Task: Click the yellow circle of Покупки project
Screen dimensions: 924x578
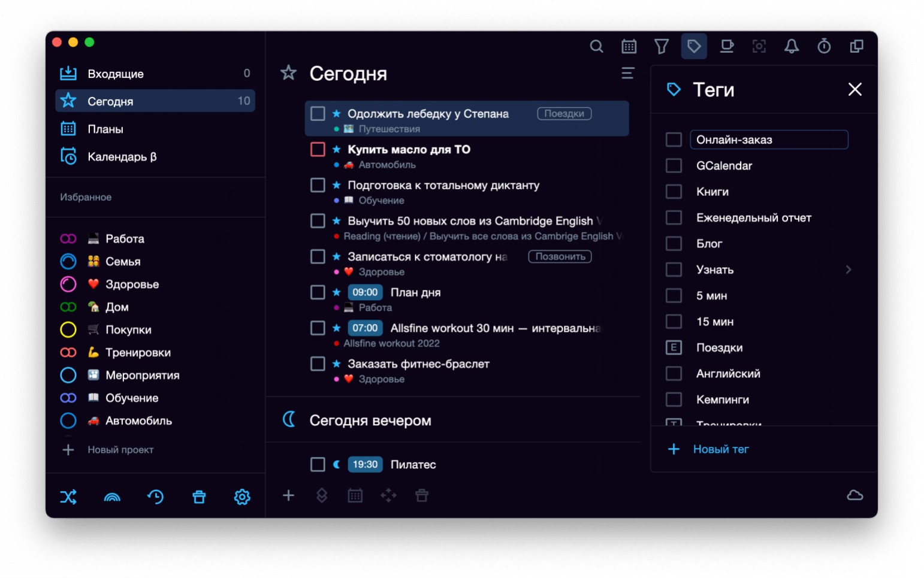Action: pos(68,329)
